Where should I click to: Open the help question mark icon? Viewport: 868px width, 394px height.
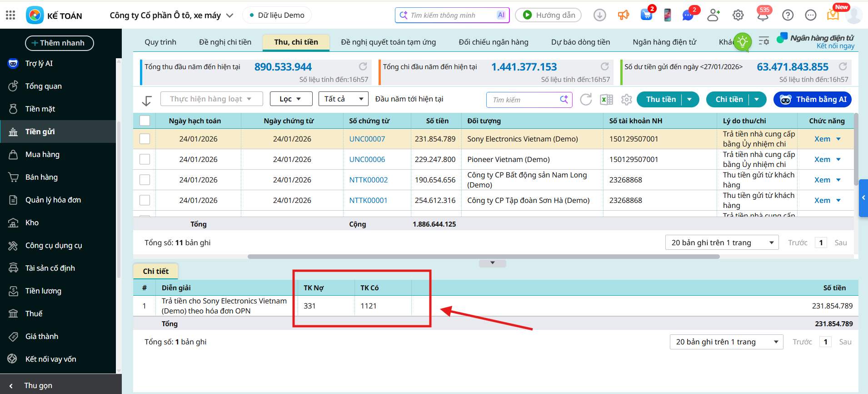coord(788,15)
